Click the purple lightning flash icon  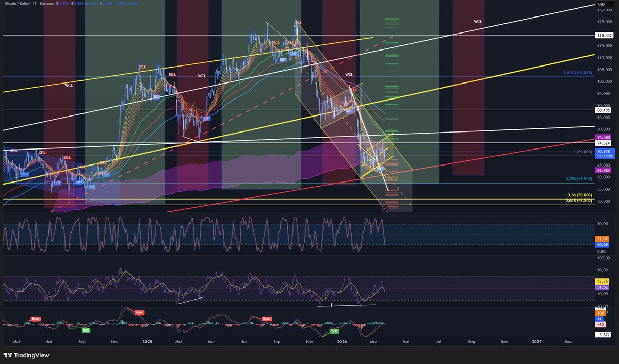(x=385, y=208)
